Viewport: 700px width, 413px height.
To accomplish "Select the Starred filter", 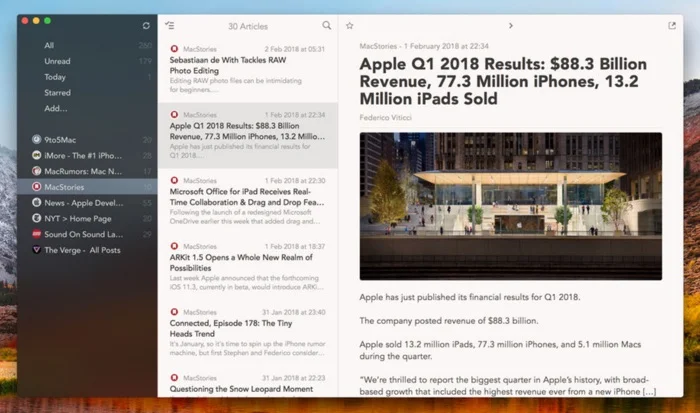I will point(87,92).
